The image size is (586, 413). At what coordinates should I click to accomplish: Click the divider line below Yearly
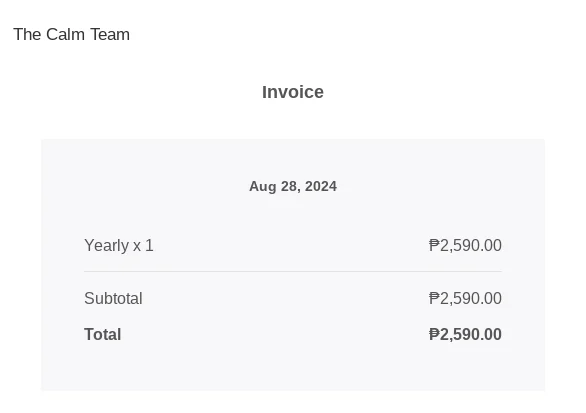(x=293, y=271)
